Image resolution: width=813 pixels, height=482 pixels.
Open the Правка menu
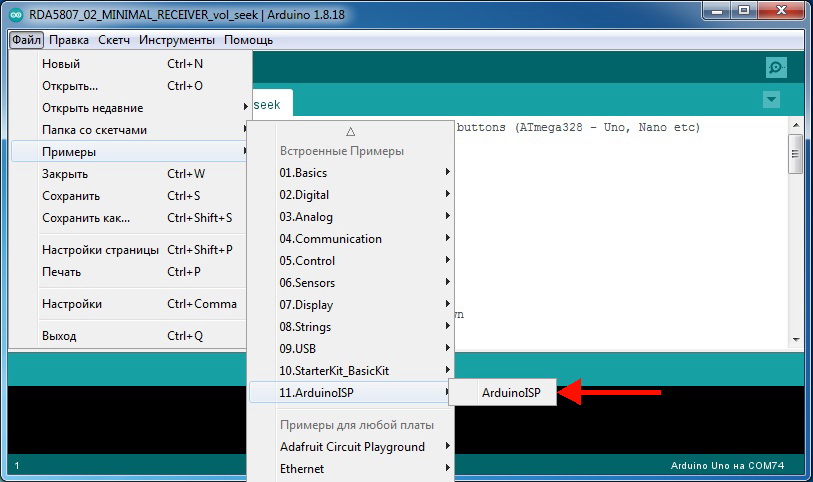click(69, 40)
